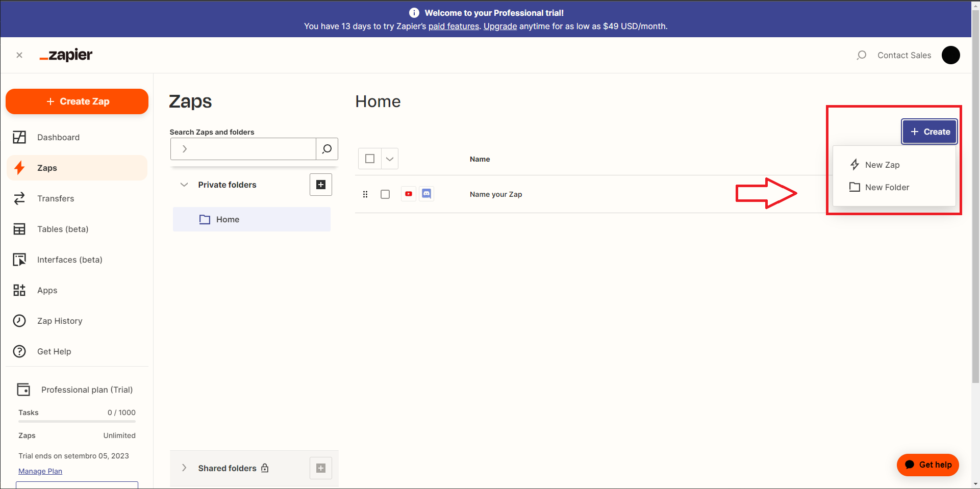Click the orange Create Zap button

click(x=77, y=101)
